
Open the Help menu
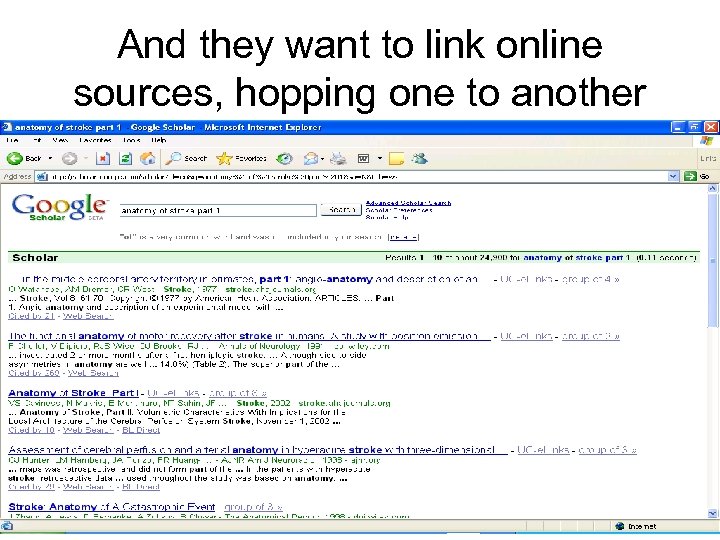coord(158,140)
